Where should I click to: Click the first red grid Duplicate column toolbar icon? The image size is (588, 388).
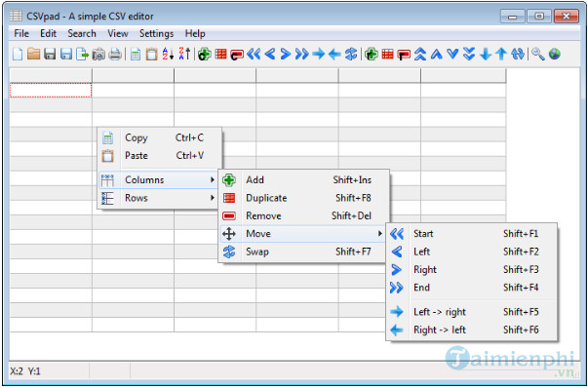(x=221, y=54)
